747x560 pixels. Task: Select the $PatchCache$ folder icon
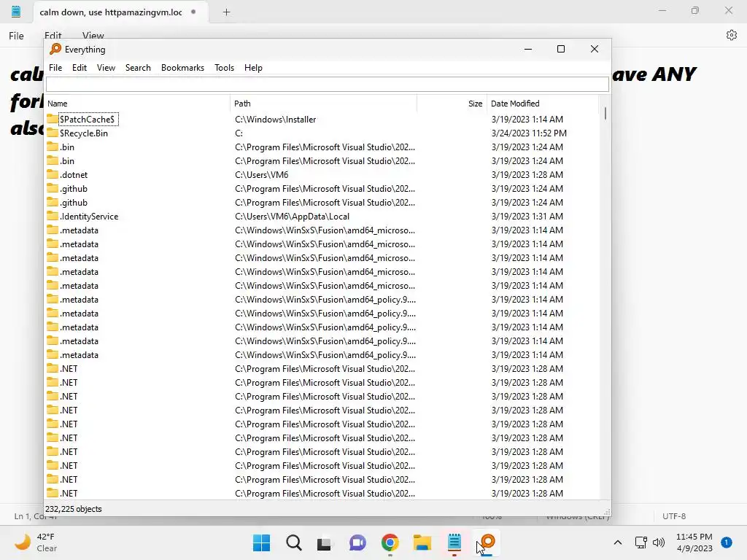coord(53,119)
